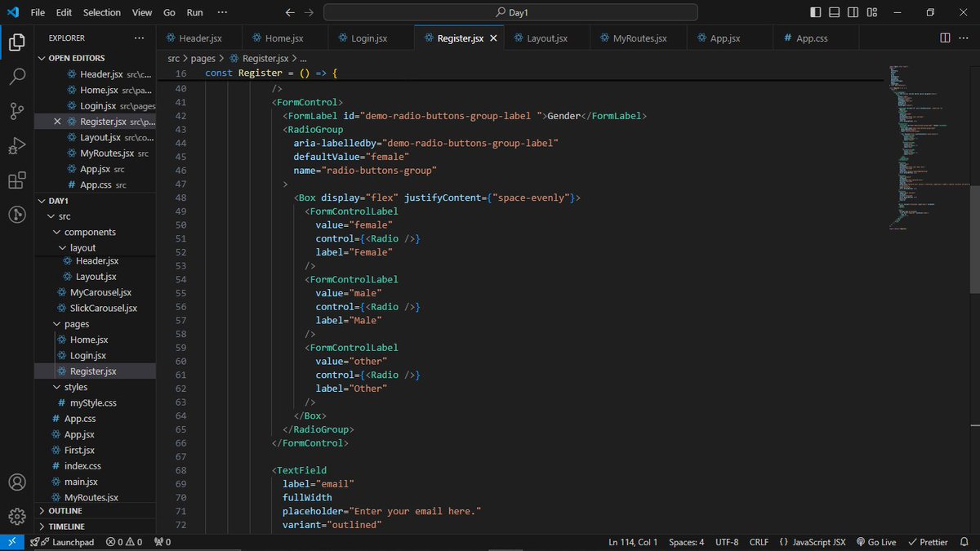Open the Search panel in the Activity Bar
Screen dimensions: 980x551
17,77
